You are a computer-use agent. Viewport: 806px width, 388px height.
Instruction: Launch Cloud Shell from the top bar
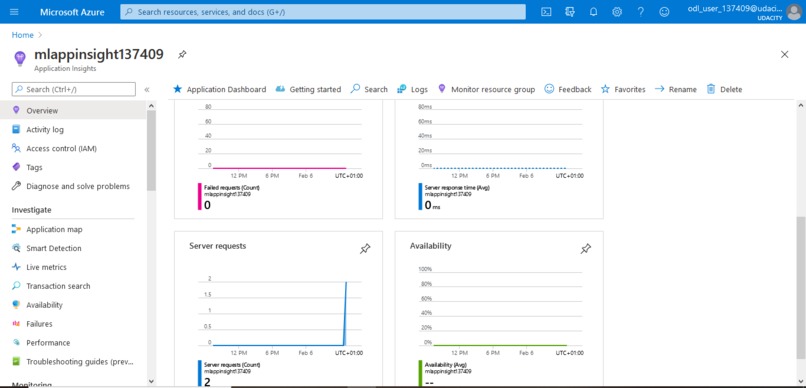pos(546,12)
